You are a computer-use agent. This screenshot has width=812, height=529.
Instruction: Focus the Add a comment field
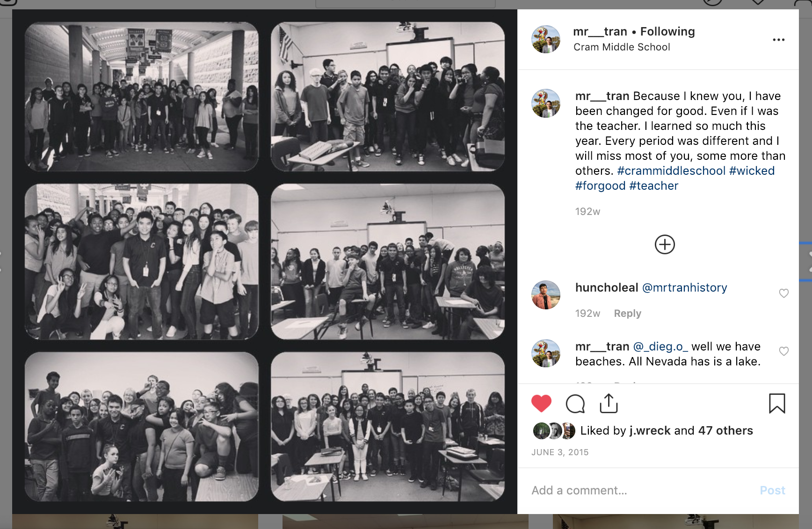641,491
